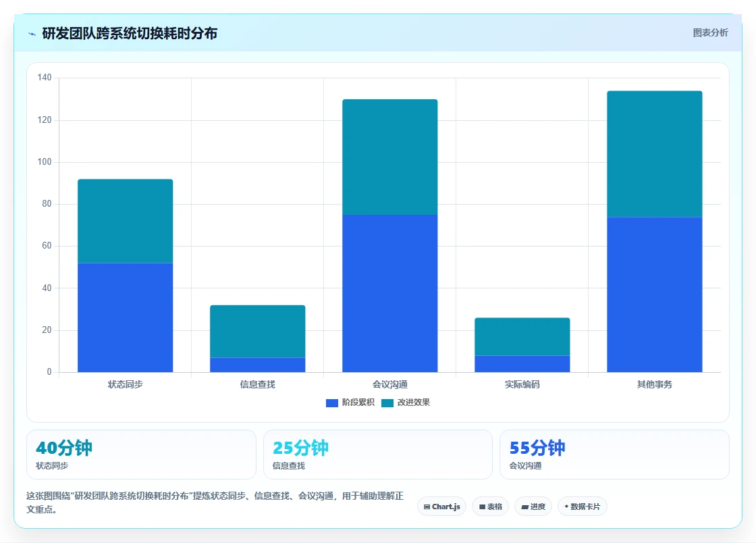Click the diamond icon in 数据卡片 tag
Viewport: 756px width, 543px height.
point(566,507)
